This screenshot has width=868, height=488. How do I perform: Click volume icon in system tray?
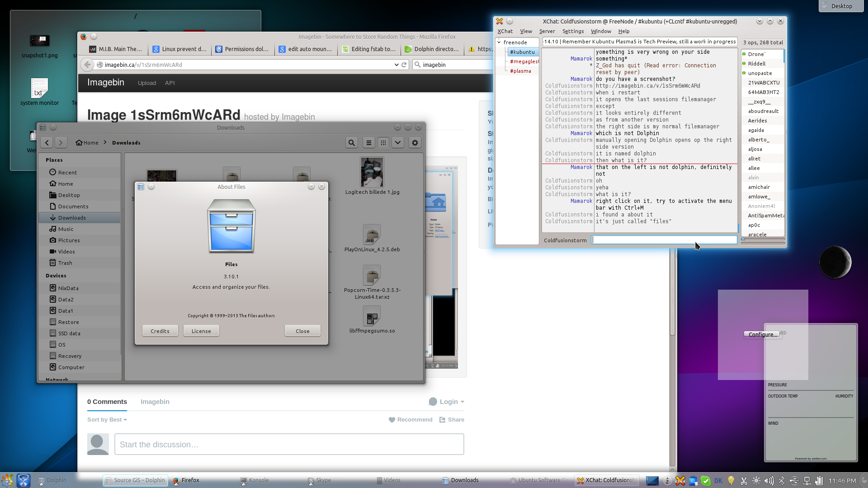click(x=769, y=481)
